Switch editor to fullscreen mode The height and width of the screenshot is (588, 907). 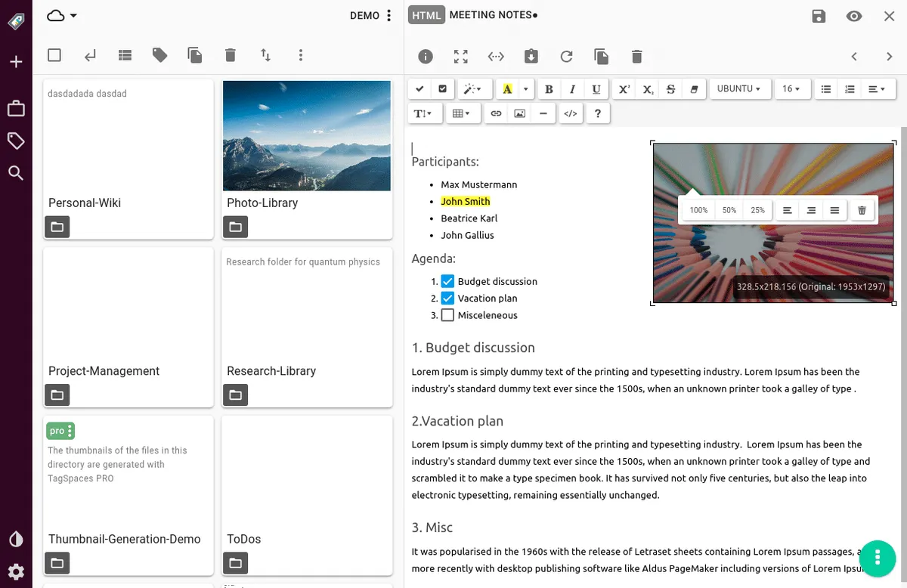click(461, 56)
